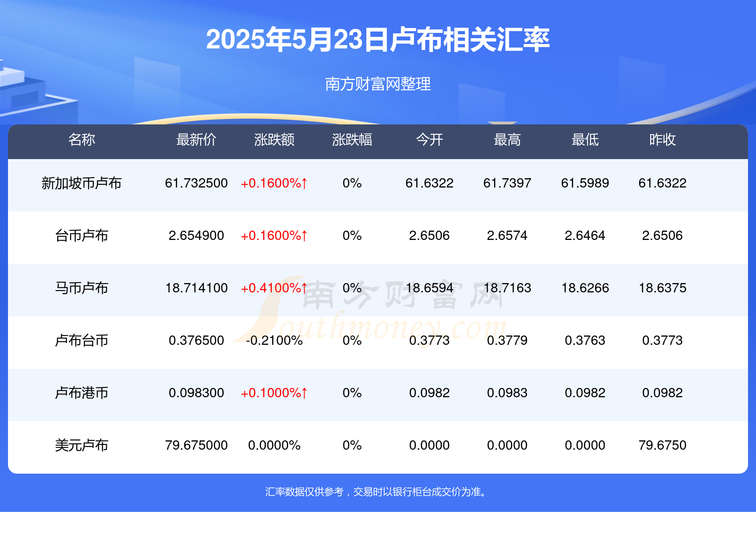Select the 涨跌幅 column header
The height and width of the screenshot is (551, 756).
[352, 140]
